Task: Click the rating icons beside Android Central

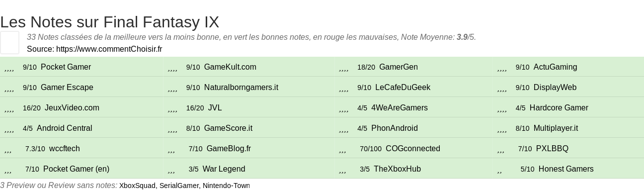Action: tap(9, 129)
